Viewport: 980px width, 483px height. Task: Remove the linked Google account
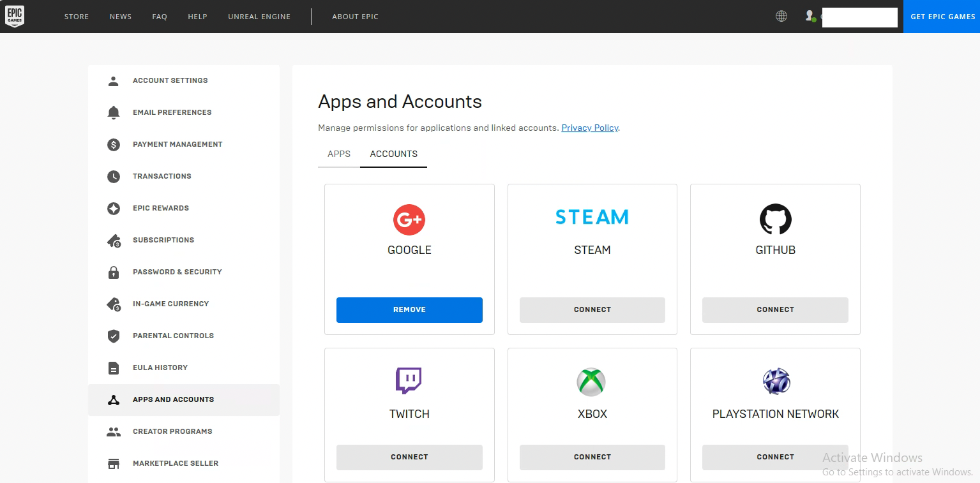(409, 309)
